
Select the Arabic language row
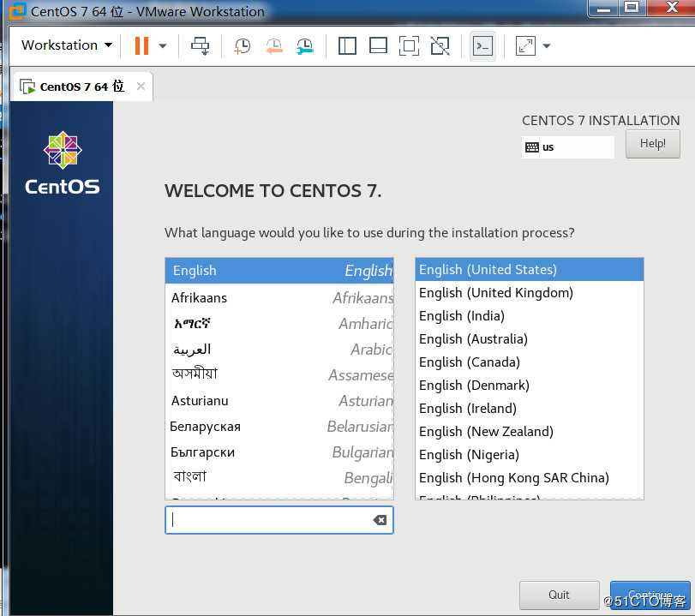tap(279, 350)
